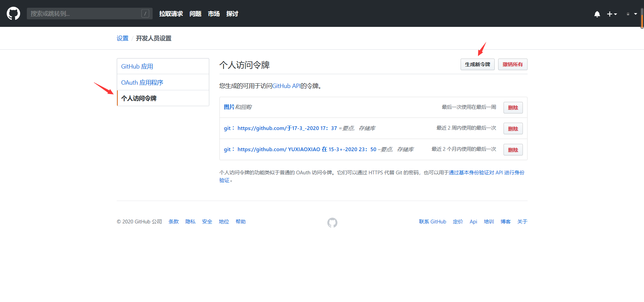The width and height of the screenshot is (644, 302).
Task: Open the user avatar menu
Action: coord(632,14)
